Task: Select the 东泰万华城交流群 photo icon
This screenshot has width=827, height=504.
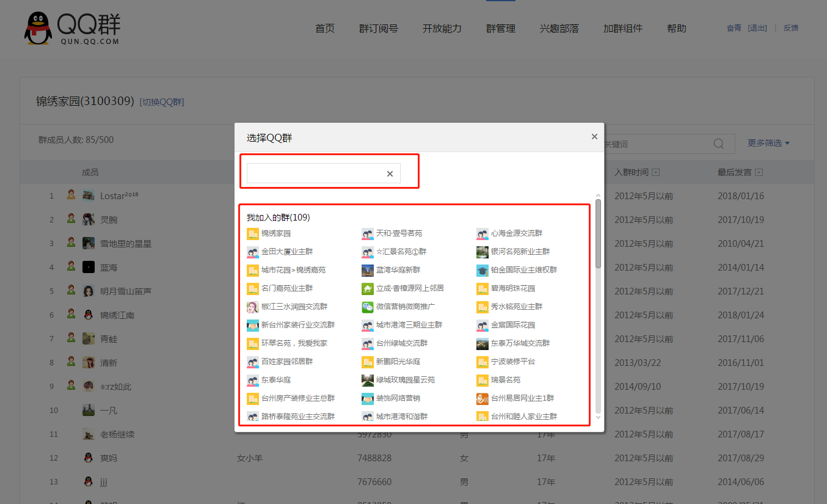Action: click(483, 343)
